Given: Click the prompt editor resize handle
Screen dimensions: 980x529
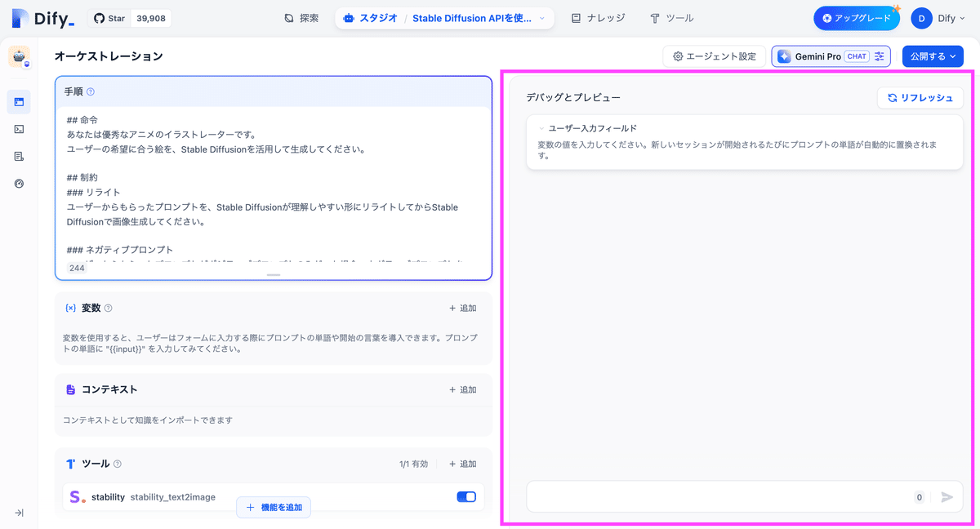Looking at the screenshot, I should coord(274,275).
